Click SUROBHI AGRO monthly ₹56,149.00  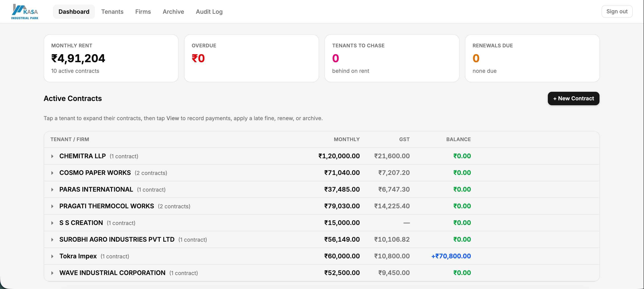pyautogui.click(x=342, y=240)
